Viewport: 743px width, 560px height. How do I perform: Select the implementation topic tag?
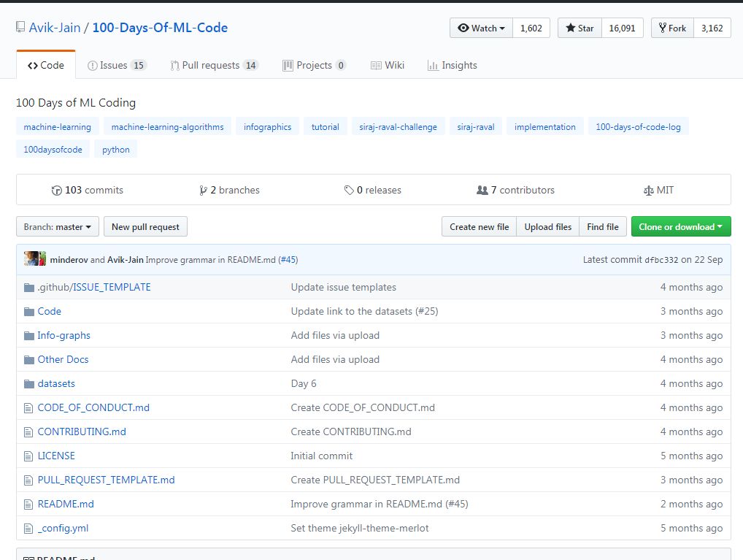545,126
